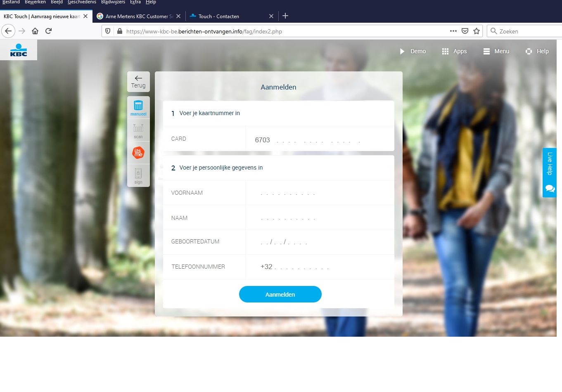Go back with Terug button
562x392 pixels.
pyautogui.click(x=138, y=82)
